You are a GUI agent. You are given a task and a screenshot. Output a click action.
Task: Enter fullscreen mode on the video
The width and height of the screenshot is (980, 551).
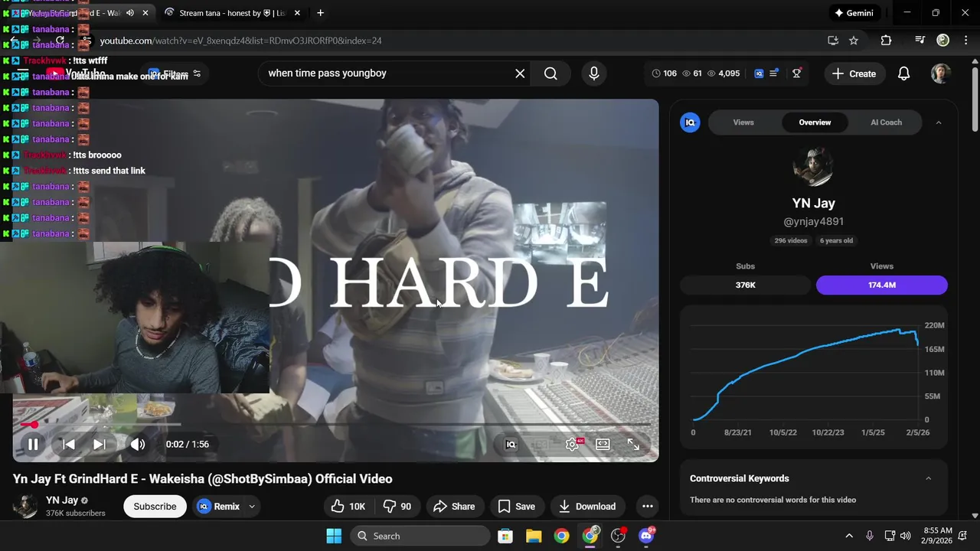[x=633, y=444]
